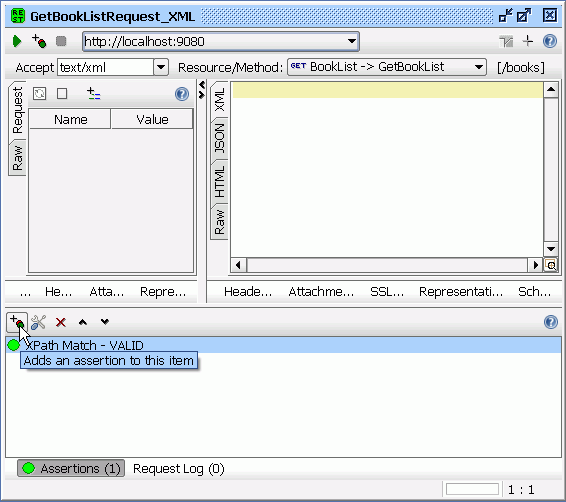
Task: Expand the endpoint URL dropdown
Action: (352, 41)
